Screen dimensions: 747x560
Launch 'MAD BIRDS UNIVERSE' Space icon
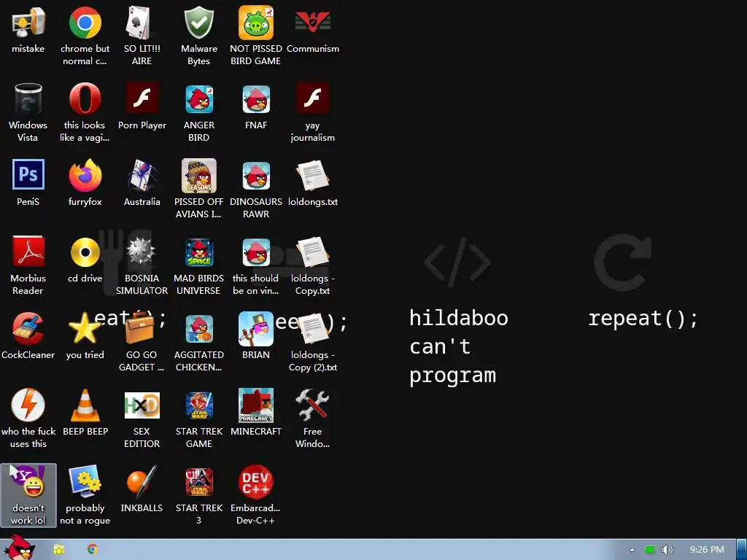click(x=198, y=252)
